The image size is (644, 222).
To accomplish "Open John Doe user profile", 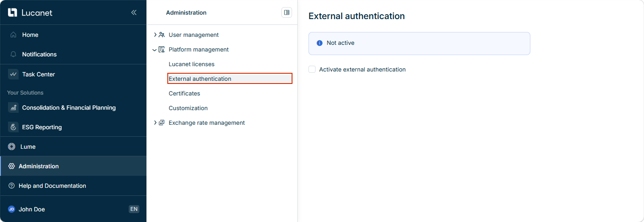I will [32, 209].
